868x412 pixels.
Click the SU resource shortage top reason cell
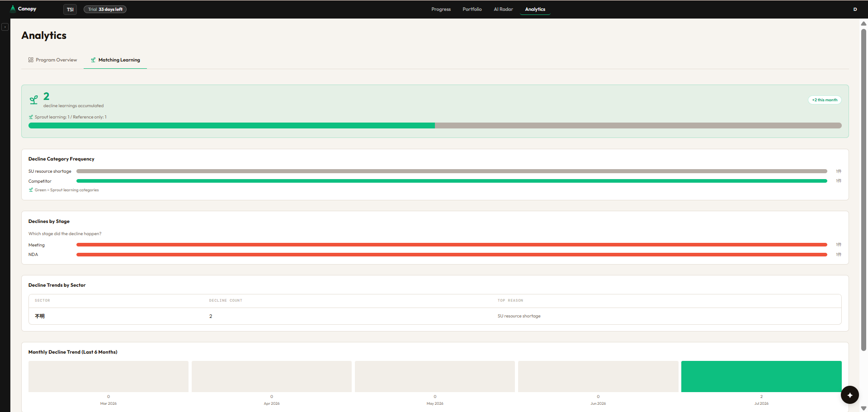(x=519, y=316)
